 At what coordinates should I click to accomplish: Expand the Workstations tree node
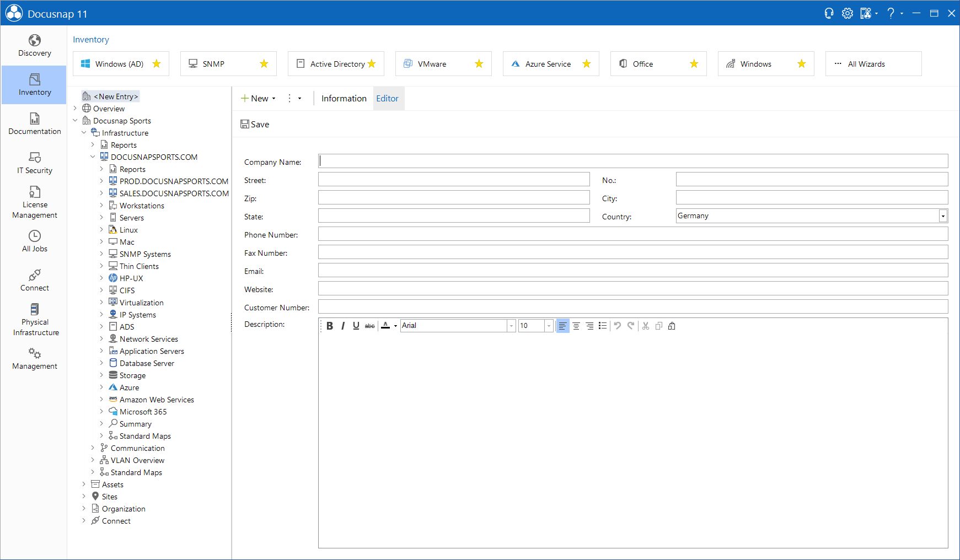[101, 206]
